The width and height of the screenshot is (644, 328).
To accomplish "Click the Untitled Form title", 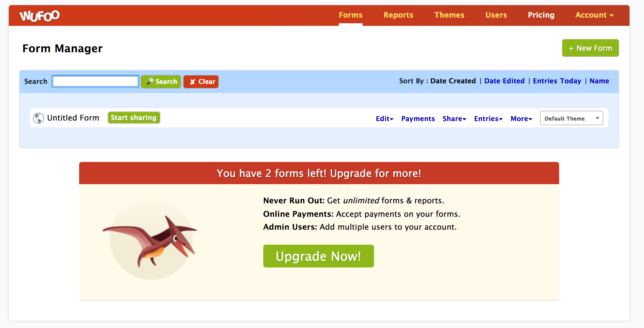I will [x=73, y=118].
